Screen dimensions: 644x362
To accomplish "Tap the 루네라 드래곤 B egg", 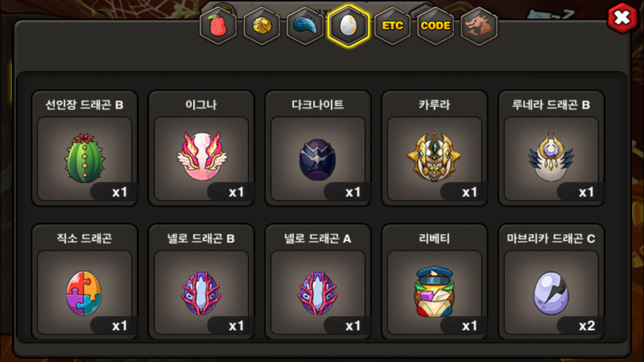I will point(551,148).
